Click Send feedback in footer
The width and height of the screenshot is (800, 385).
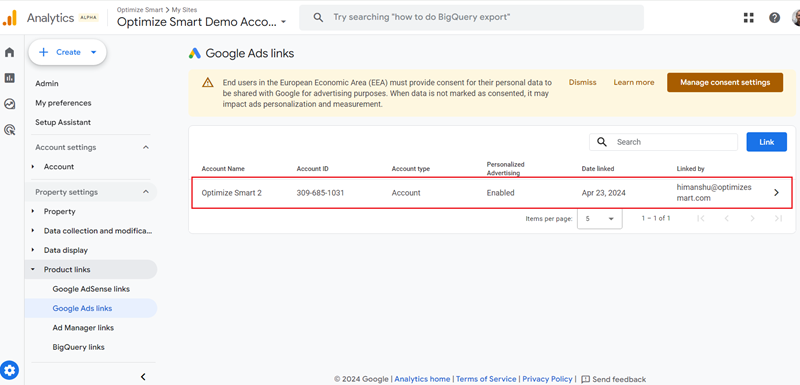[x=614, y=379]
